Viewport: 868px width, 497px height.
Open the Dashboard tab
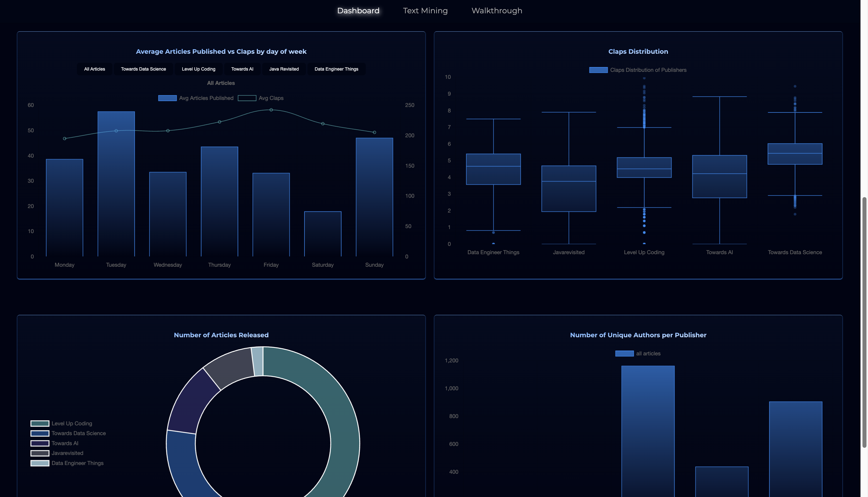click(358, 11)
